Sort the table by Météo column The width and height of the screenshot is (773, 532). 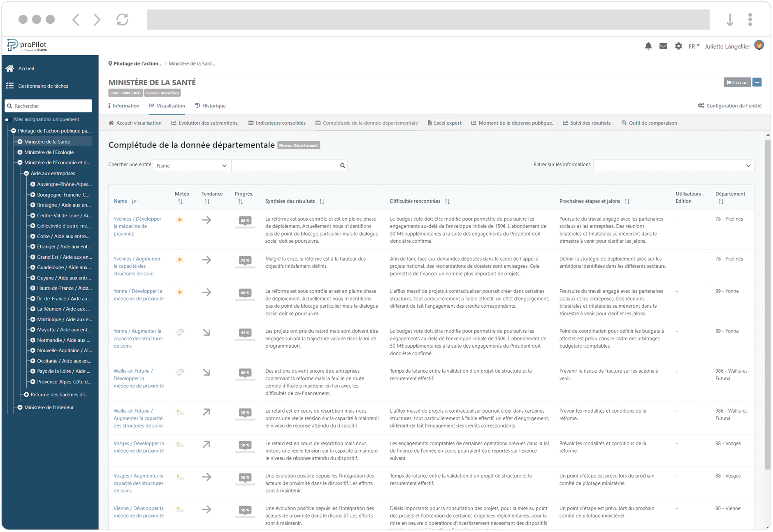(180, 202)
